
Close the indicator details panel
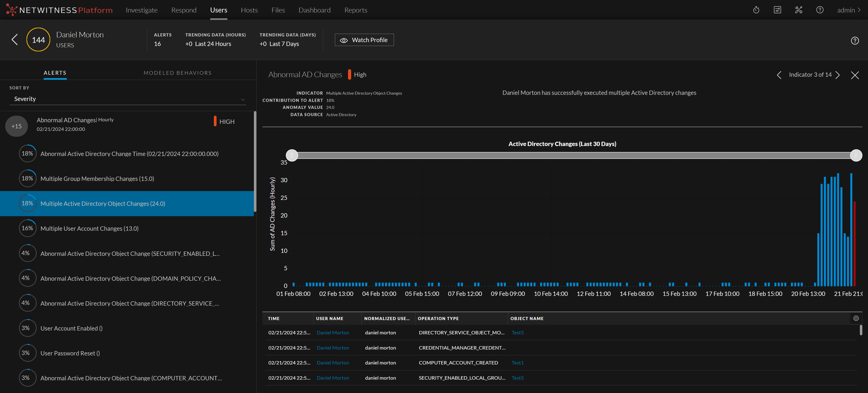[855, 75]
